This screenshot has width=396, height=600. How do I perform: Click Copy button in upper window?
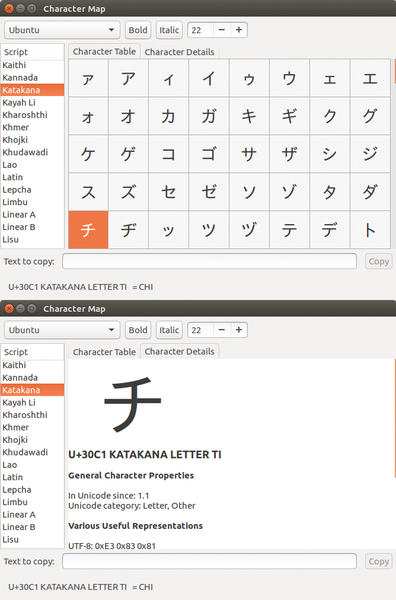tap(378, 261)
